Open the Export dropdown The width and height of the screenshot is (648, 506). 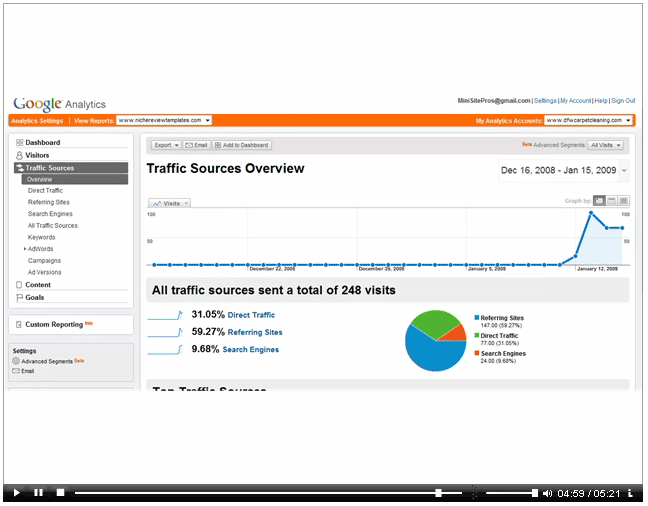pos(166,145)
